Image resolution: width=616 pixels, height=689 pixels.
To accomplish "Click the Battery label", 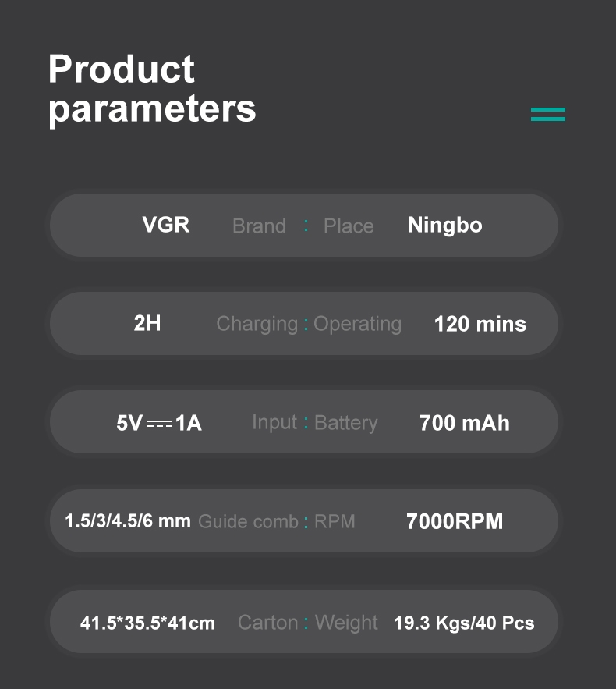I will [345, 423].
